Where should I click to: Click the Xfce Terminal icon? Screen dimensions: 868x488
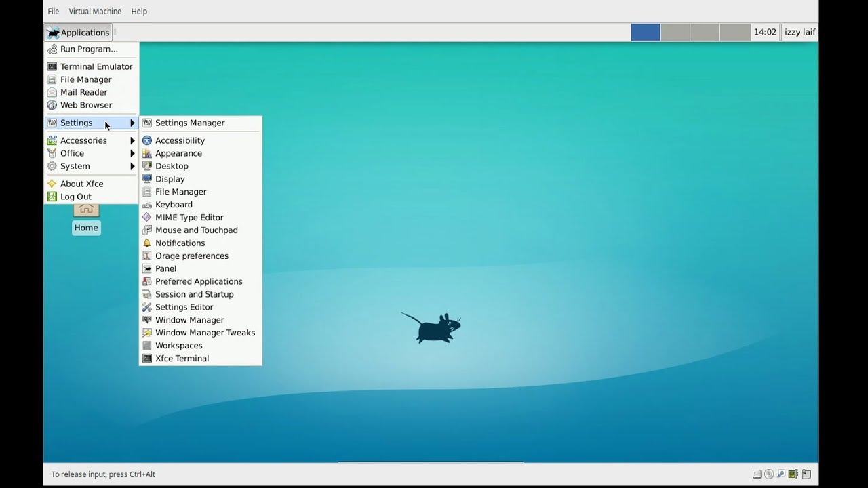(147, 359)
